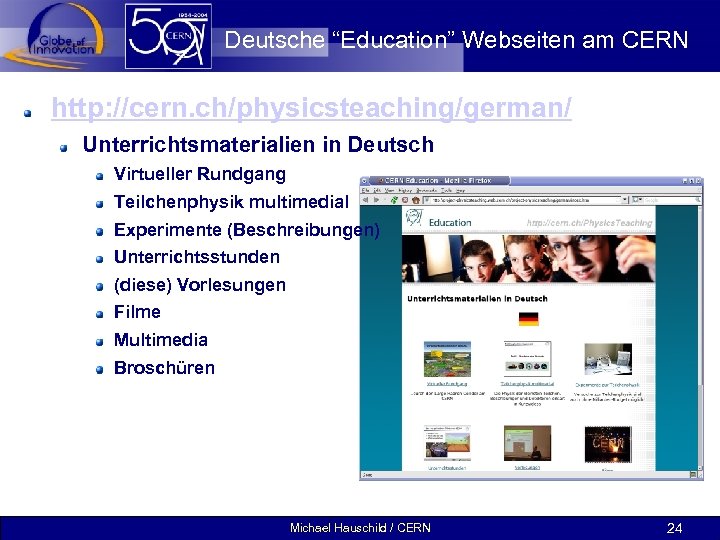Click the Virtueller Rundgang link under thumbnail

pyautogui.click(x=447, y=383)
